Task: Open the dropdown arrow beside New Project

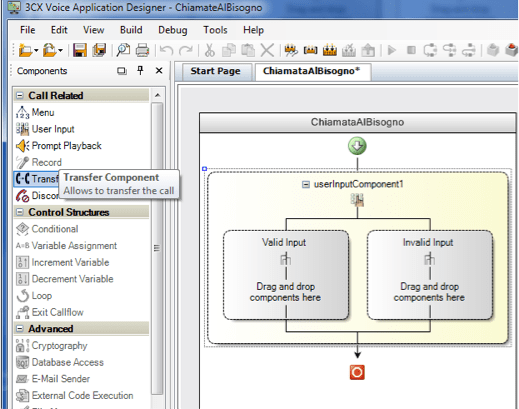Action: (x=36, y=51)
